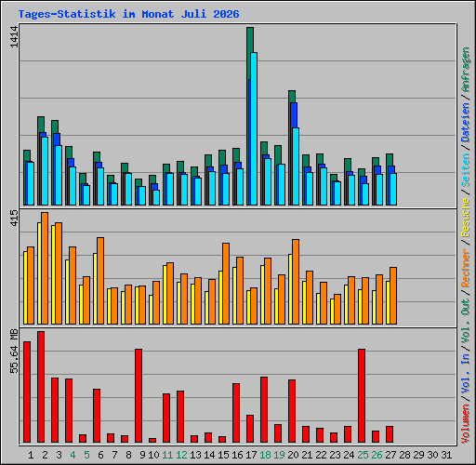
Task: Click the orange Rechner bar for day 2
Action: [45, 269]
